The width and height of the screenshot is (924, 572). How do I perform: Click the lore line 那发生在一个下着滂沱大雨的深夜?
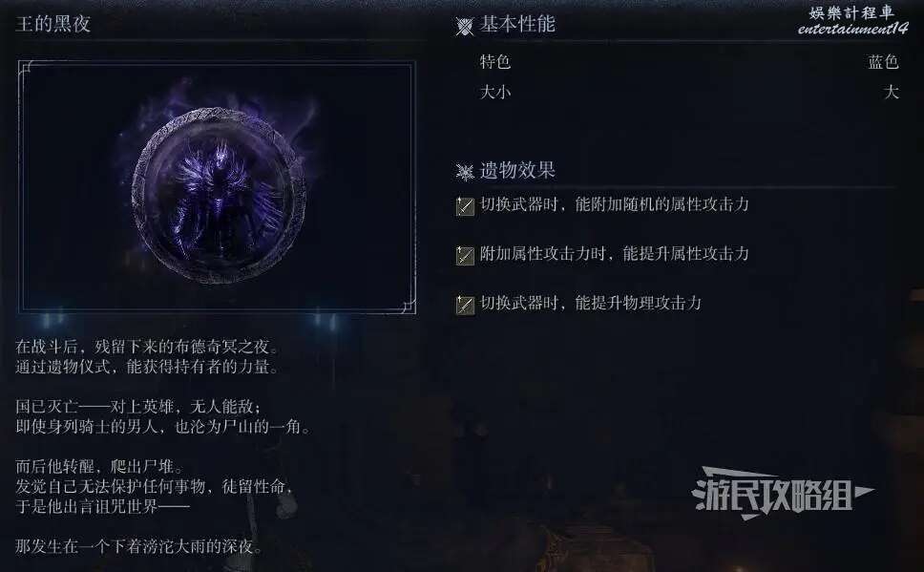[139, 546]
